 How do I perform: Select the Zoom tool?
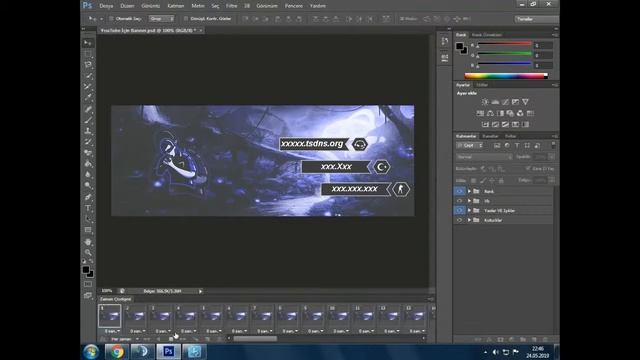point(88,252)
